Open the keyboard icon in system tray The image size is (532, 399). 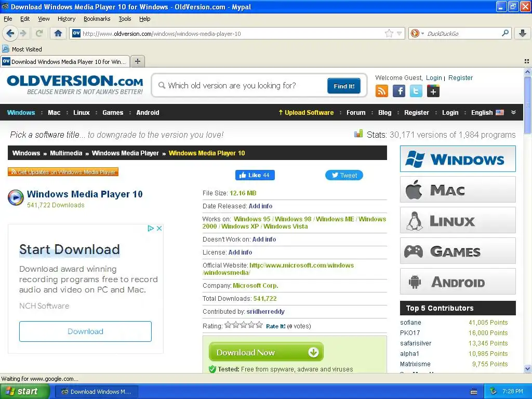click(474, 392)
